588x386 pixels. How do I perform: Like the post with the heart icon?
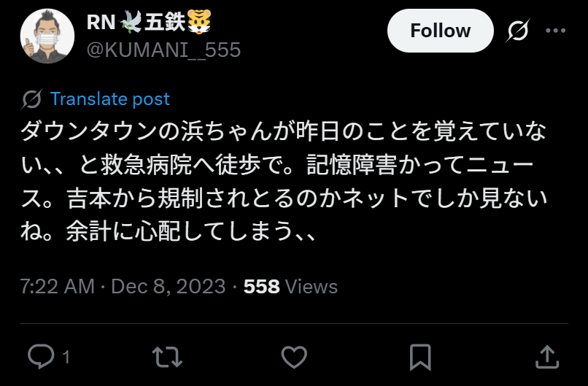[294, 357]
